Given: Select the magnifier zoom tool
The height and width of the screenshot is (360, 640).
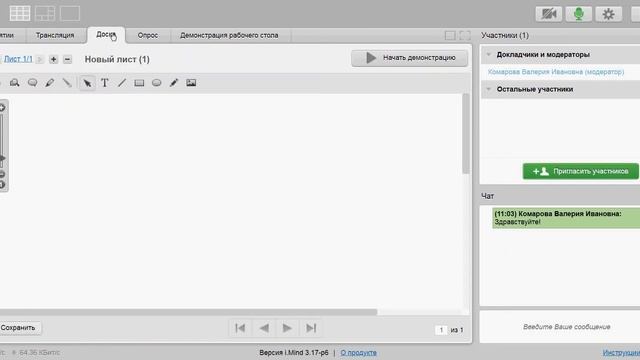Looking at the screenshot, I should [x=15, y=83].
